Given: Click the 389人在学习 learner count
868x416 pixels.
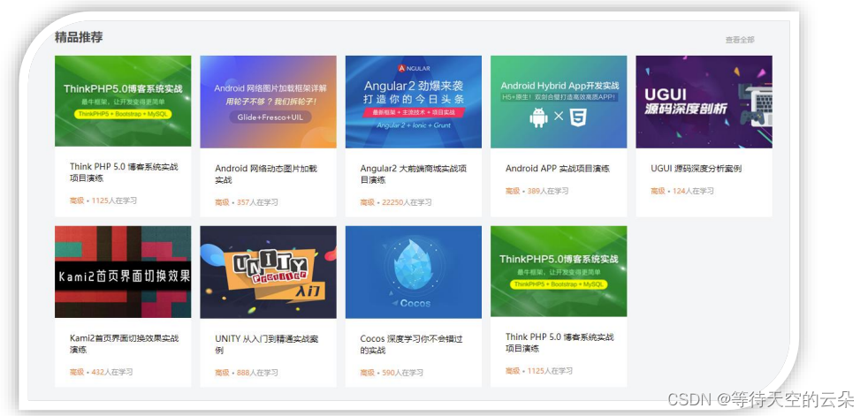Looking at the screenshot, I should tap(547, 191).
